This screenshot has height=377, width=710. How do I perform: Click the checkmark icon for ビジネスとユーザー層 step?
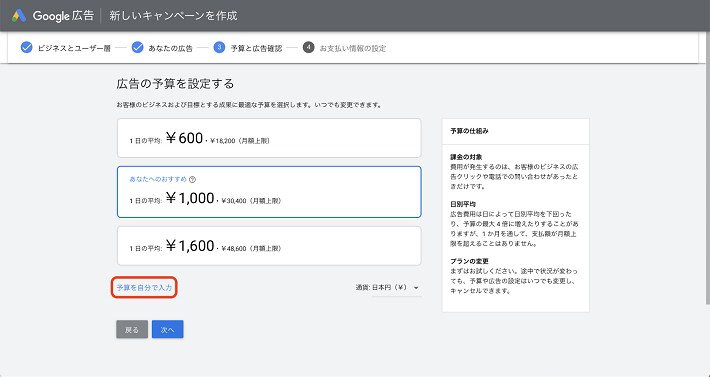[x=27, y=48]
